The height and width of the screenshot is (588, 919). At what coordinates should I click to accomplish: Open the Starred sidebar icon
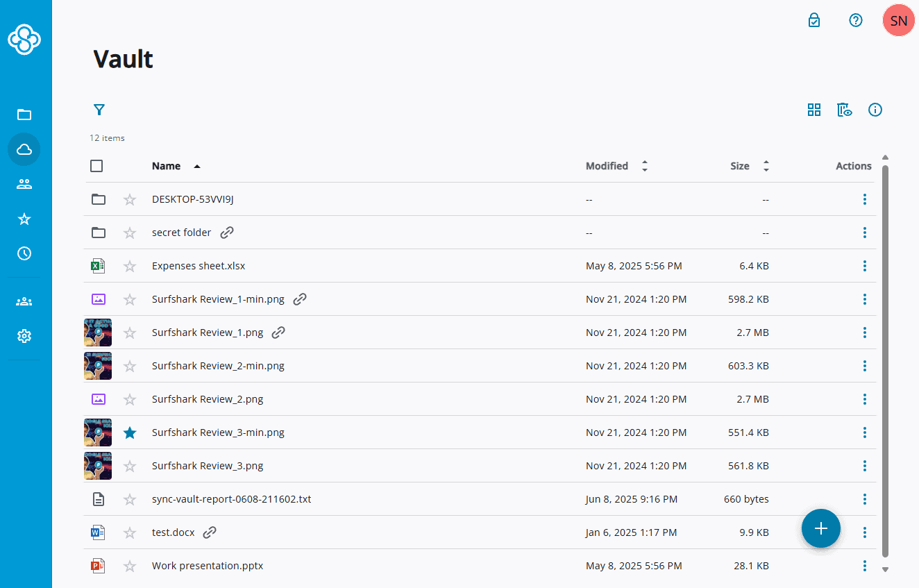tap(24, 219)
